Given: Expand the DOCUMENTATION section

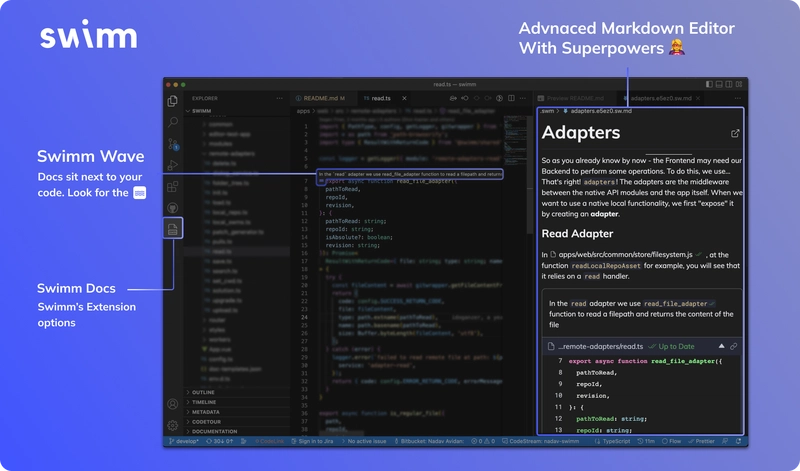Looking at the screenshot, I should [x=236, y=431].
